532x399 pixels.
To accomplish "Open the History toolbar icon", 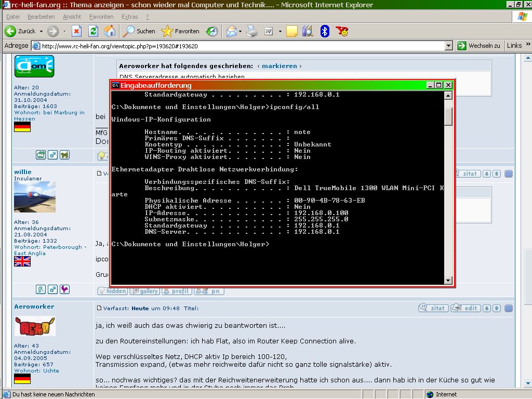I will click(x=211, y=31).
